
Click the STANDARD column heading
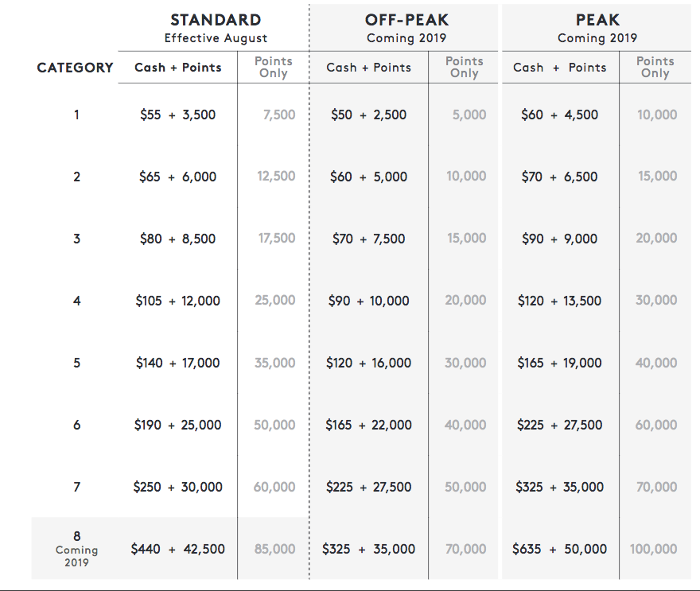pyautogui.click(x=216, y=20)
